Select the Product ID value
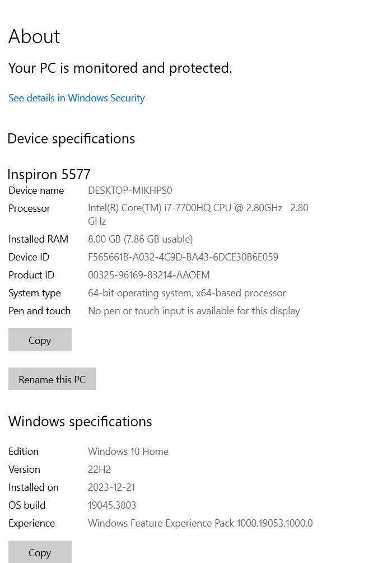 (148, 274)
